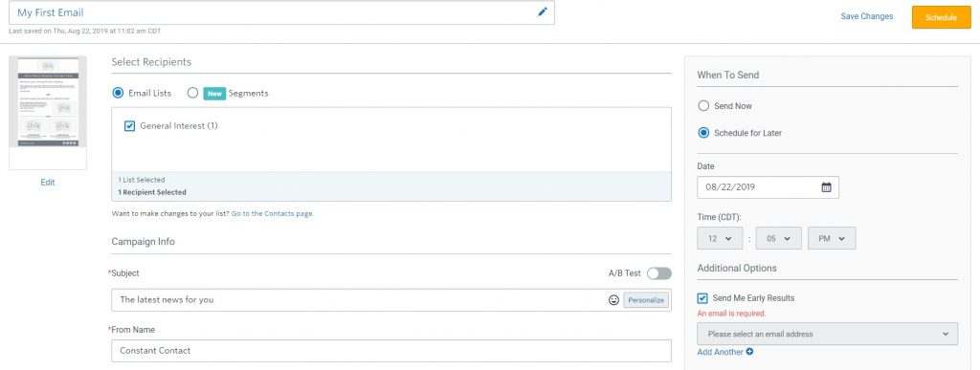Select Schedule for Later radio button
The height and width of the screenshot is (370, 980).
point(703,133)
